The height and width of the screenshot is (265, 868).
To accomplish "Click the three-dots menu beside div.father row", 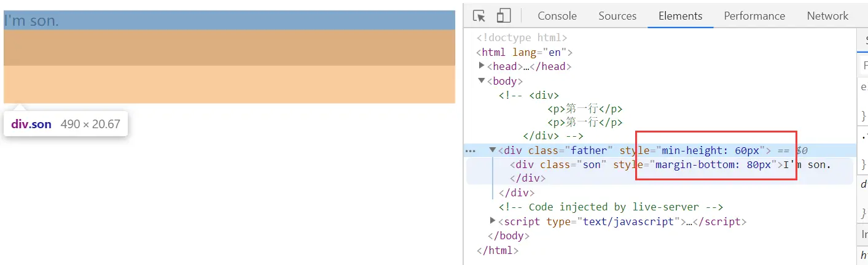I will [x=471, y=150].
